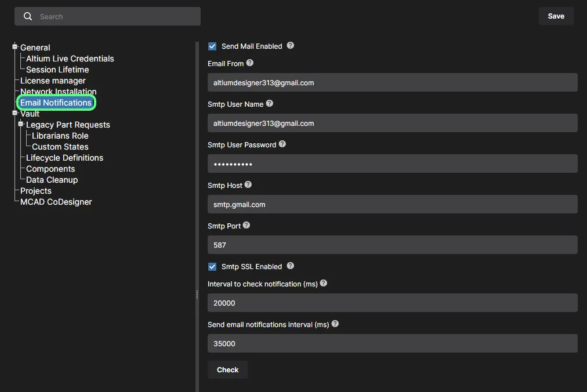Collapse the Legacy Part Requests node
Screen dimensions: 587x392
click(x=21, y=124)
